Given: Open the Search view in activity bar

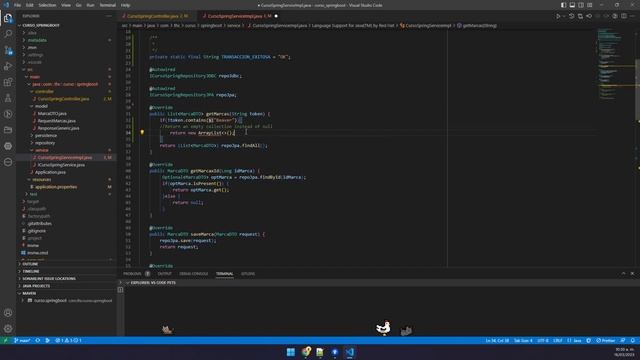Looking at the screenshot, I should pos(8,34).
